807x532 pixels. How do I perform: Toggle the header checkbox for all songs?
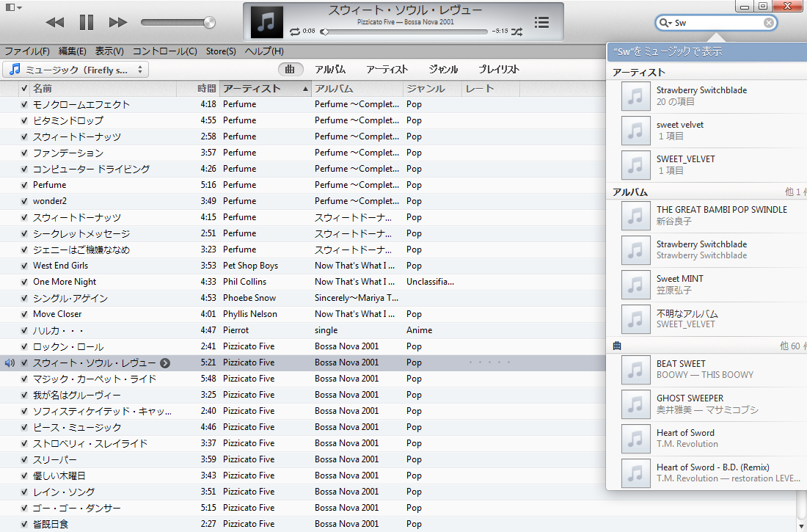click(x=23, y=89)
